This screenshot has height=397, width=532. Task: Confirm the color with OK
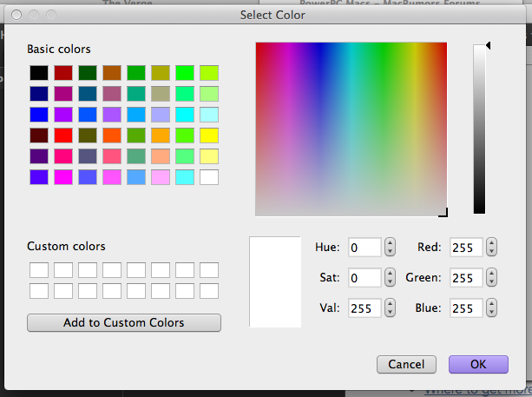(x=478, y=364)
